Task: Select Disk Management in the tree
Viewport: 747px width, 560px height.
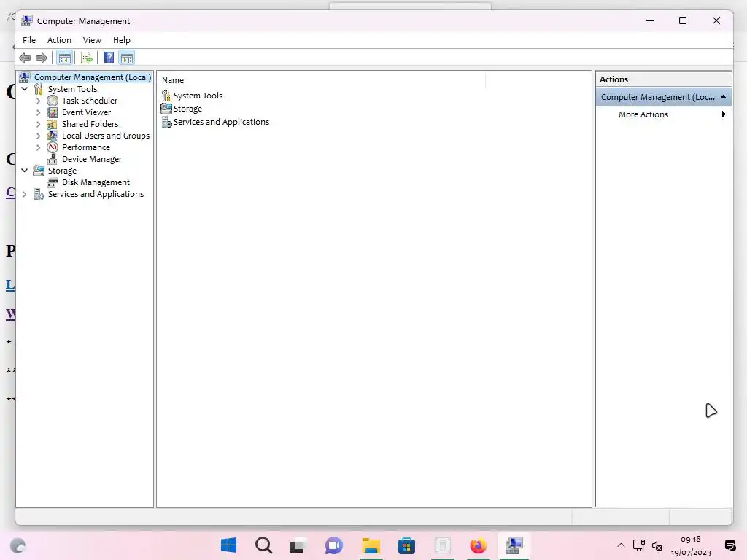Action: pos(96,182)
